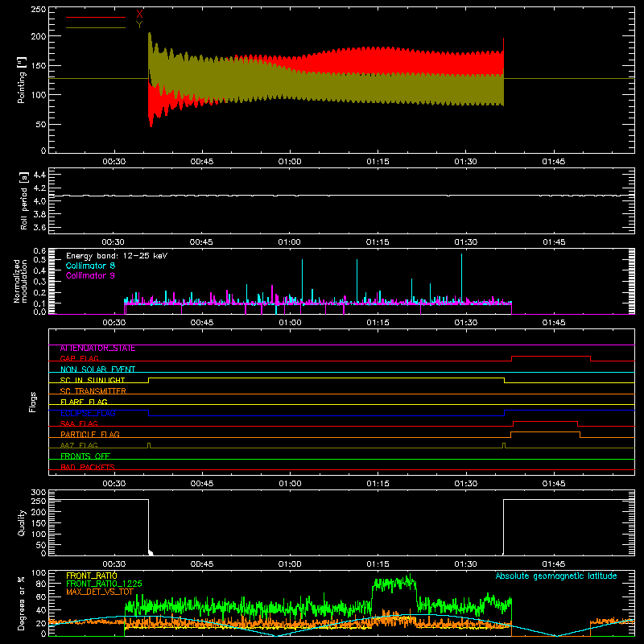Click the 'Roll period [s]' axis title

[x=24, y=200]
